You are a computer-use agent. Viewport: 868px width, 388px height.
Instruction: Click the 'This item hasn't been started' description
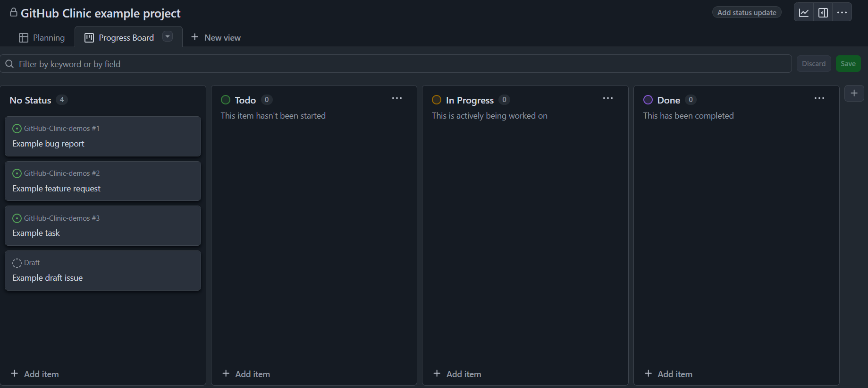[x=273, y=116]
